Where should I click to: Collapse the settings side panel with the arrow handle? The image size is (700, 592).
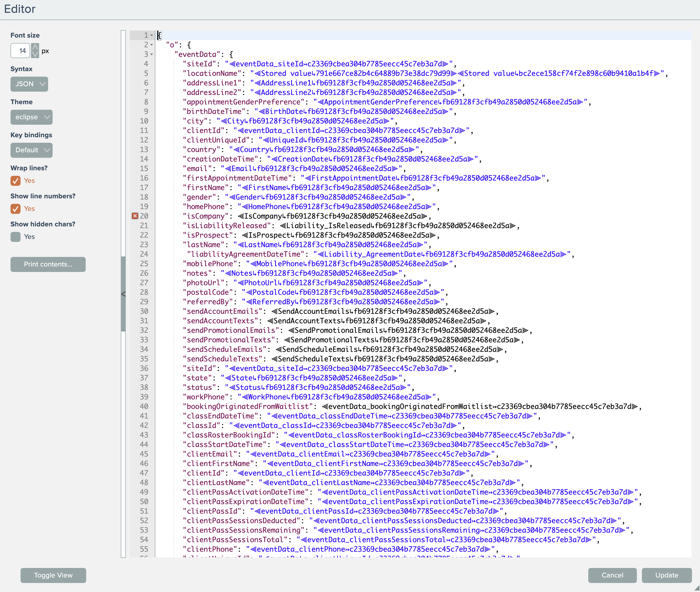click(x=123, y=294)
